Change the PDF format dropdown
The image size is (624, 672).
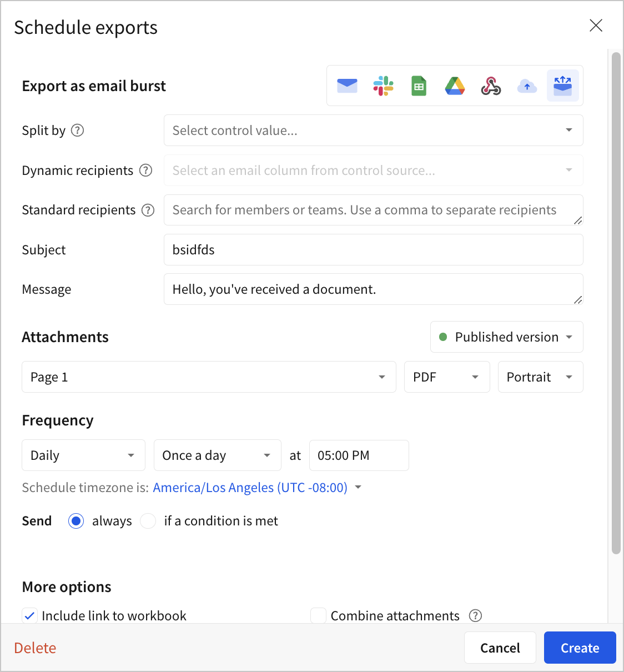tap(447, 377)
